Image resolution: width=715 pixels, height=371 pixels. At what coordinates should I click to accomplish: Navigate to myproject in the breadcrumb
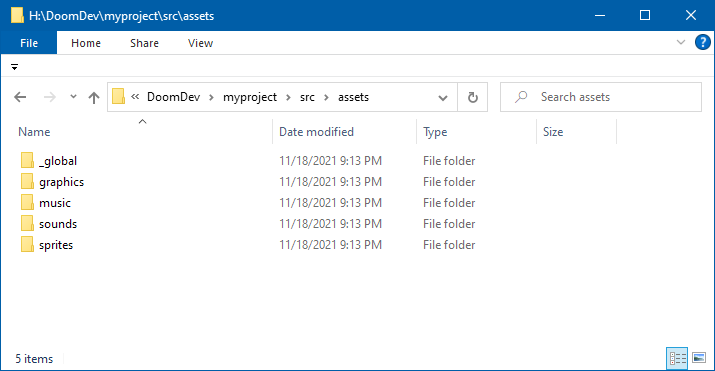[250, 97]
